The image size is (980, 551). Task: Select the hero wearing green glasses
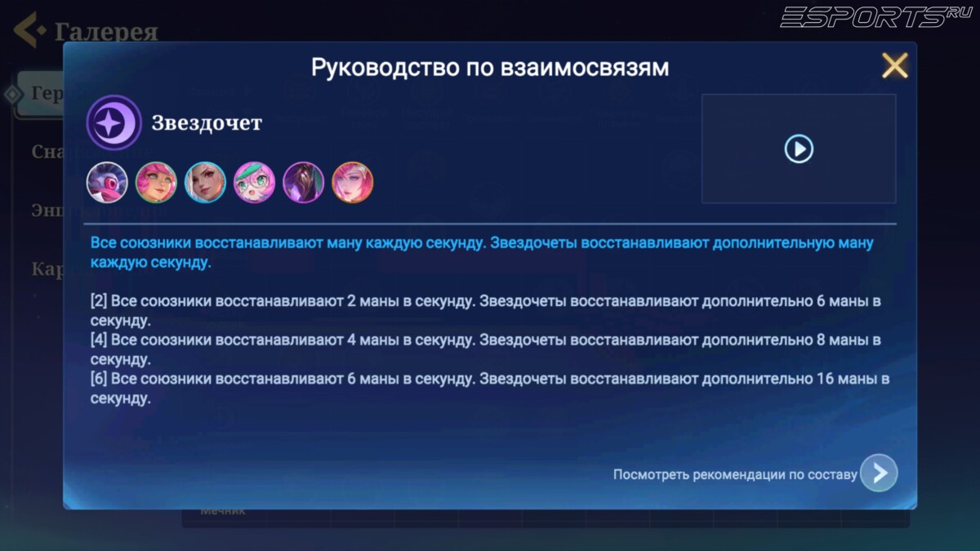tap(254, 181)
